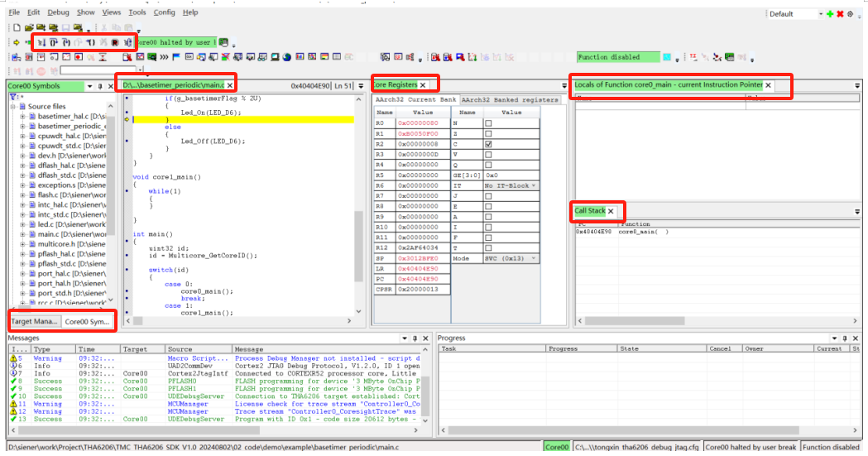
Task: Click the Open folder icon
Action: point(29,27)
